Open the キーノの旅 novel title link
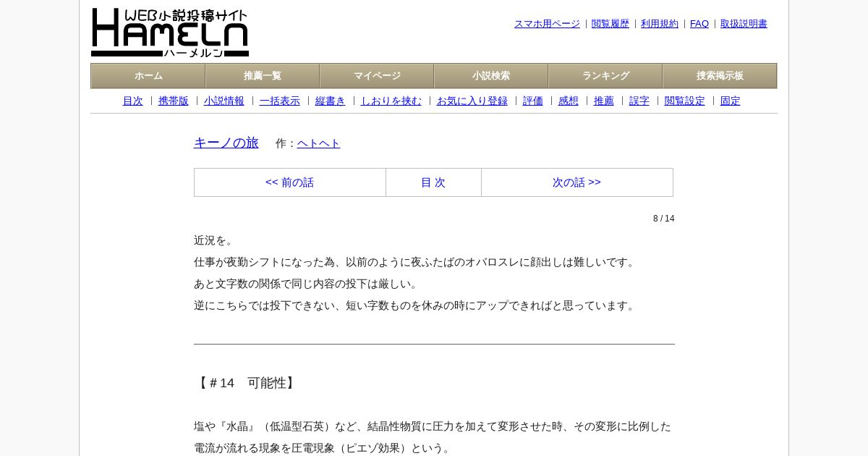868x456 pixels. [x=226, y=143]
